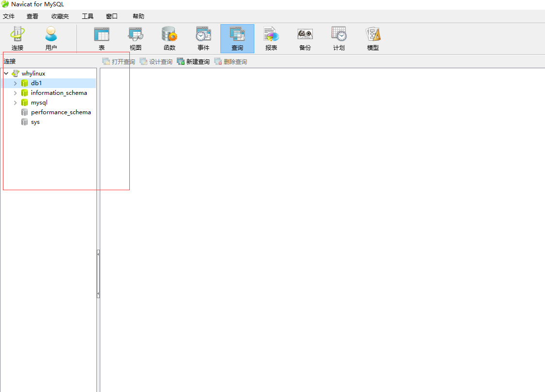Open the 事件 (Event) toolbar icon
This screenshot has height=392, width=545.
(203, 39)
